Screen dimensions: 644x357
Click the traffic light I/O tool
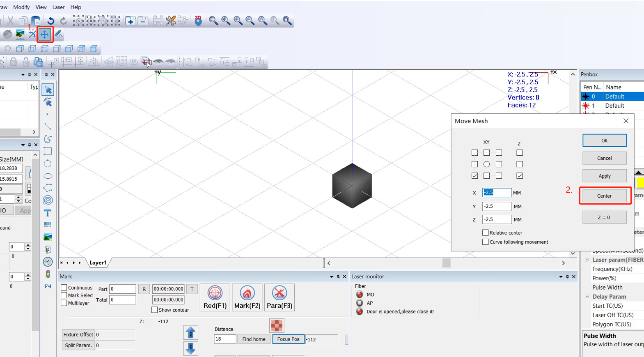(48, 274)
